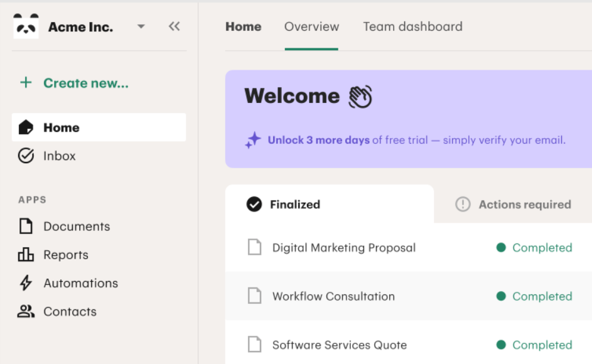Image resolution: width=592 pixels, height=364 pixels.
Task: Open the Documents page icon
Action: coord(26,227)
